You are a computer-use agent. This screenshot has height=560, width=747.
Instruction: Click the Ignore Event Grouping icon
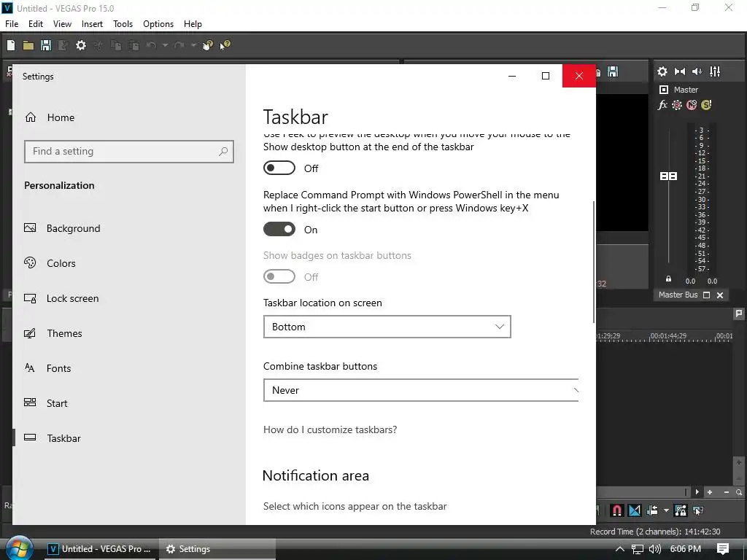click(698, 510)
